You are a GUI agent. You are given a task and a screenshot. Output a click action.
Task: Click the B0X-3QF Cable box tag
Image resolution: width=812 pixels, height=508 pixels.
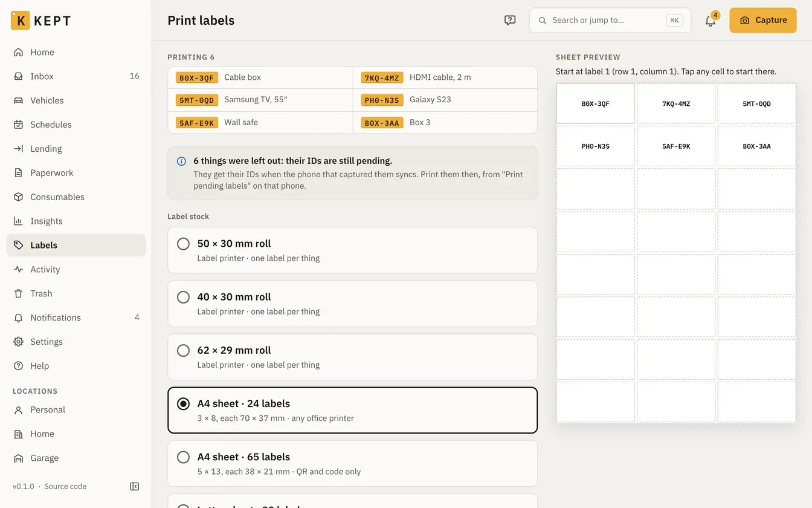coord(197,78)
